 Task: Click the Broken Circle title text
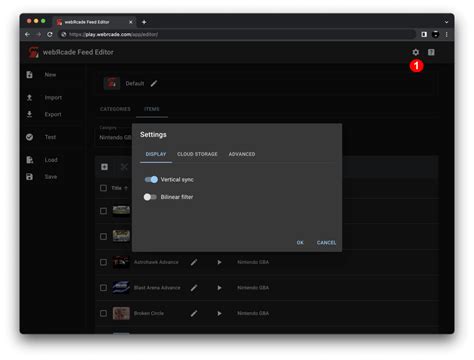[149, 313]
